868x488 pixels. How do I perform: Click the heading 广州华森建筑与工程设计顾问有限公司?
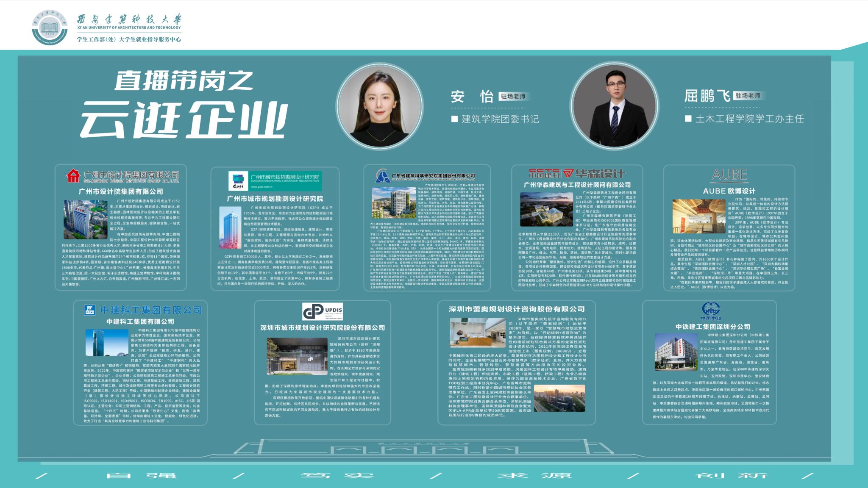577,185
